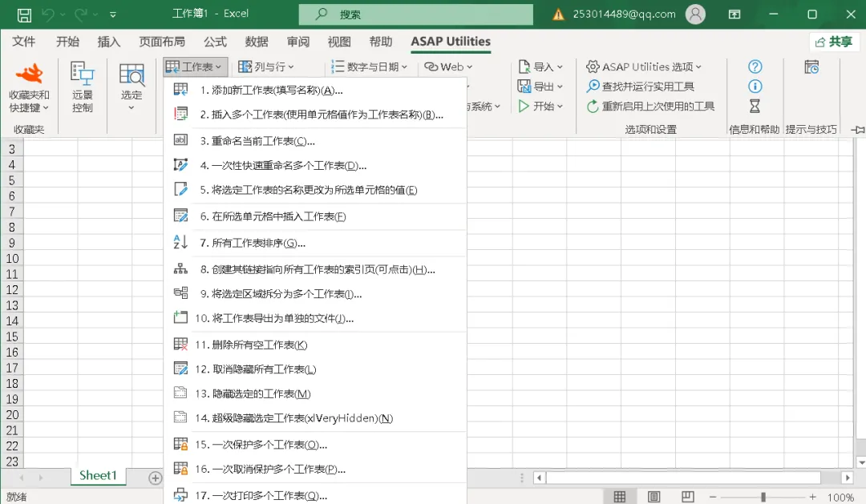
Task: Click the question mark help icon
Action: (755, 67)
